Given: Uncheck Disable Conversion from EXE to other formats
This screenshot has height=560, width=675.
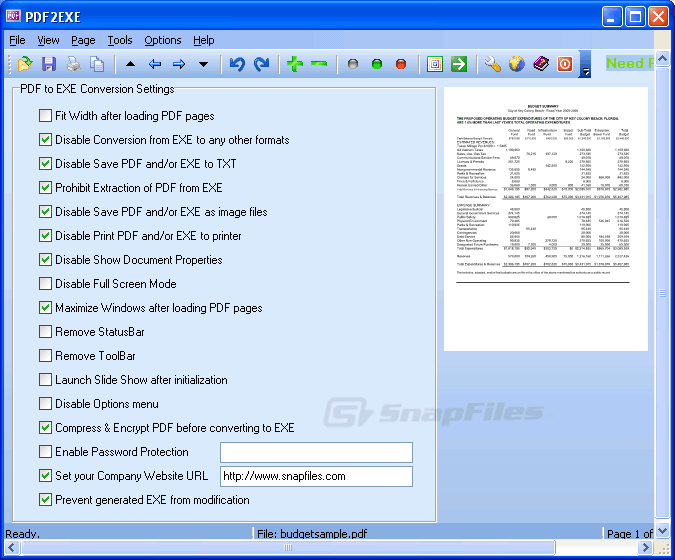Looking at the screenshot, I should click(x=45, y=139).
